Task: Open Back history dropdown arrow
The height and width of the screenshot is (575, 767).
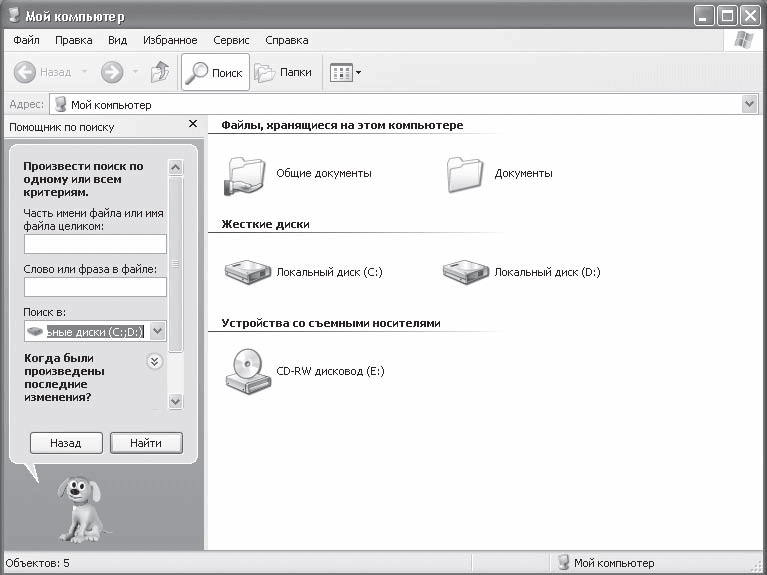Action: [x=84, y=72]
